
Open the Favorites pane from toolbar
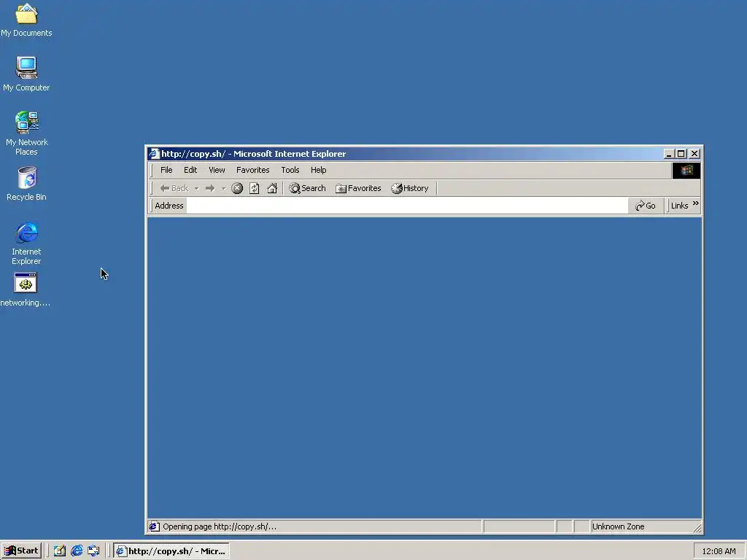[x=358, y=188]
